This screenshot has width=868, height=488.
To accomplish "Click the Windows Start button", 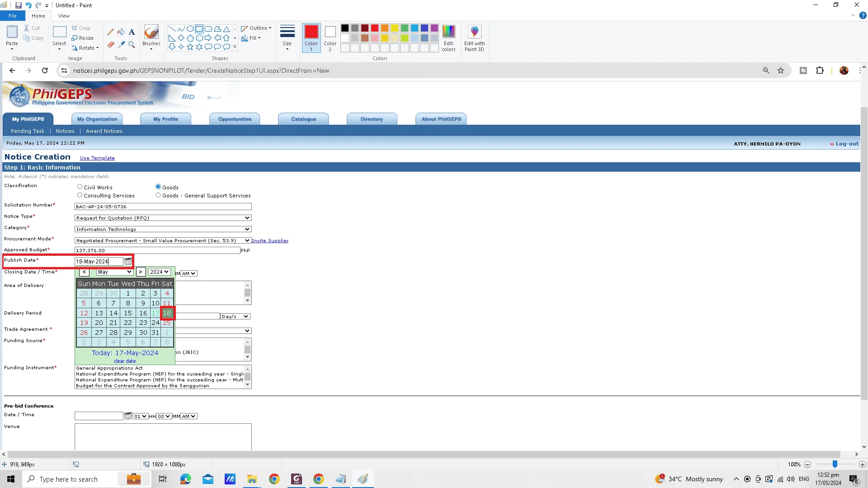I will 11,479.
